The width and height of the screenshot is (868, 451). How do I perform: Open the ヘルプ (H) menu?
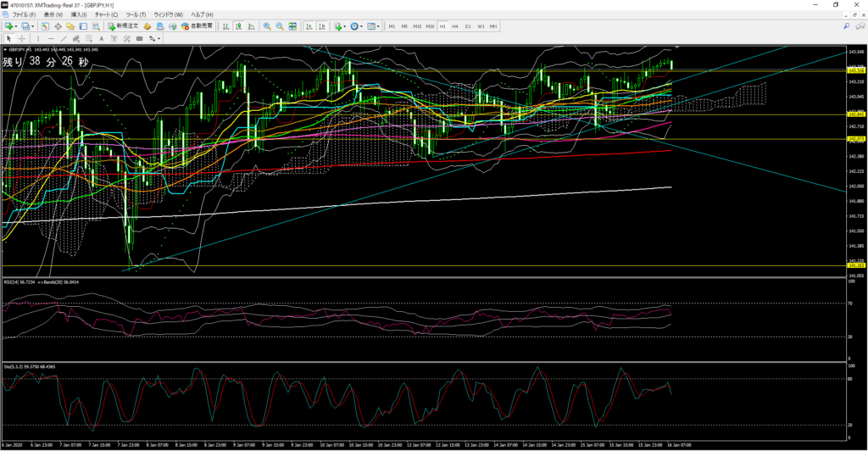[x=202, y=15]
